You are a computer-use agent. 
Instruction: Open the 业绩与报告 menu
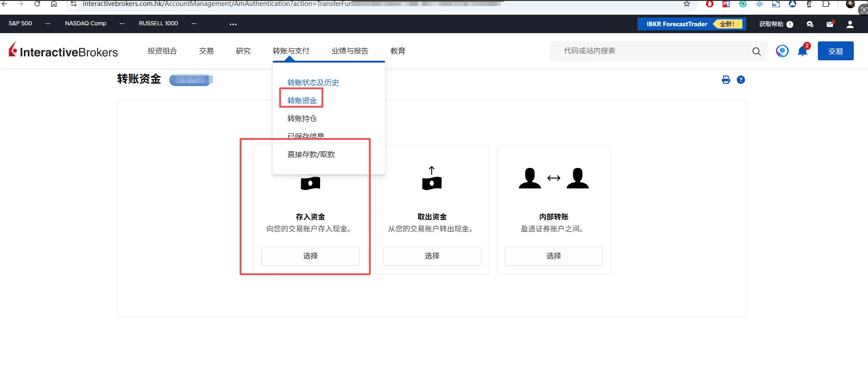point(350,51)
